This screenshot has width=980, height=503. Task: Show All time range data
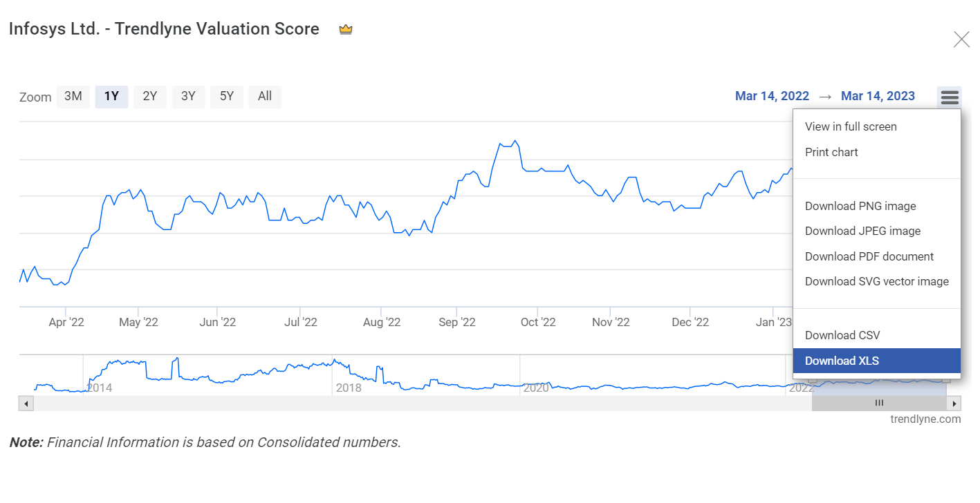[265, 97]
